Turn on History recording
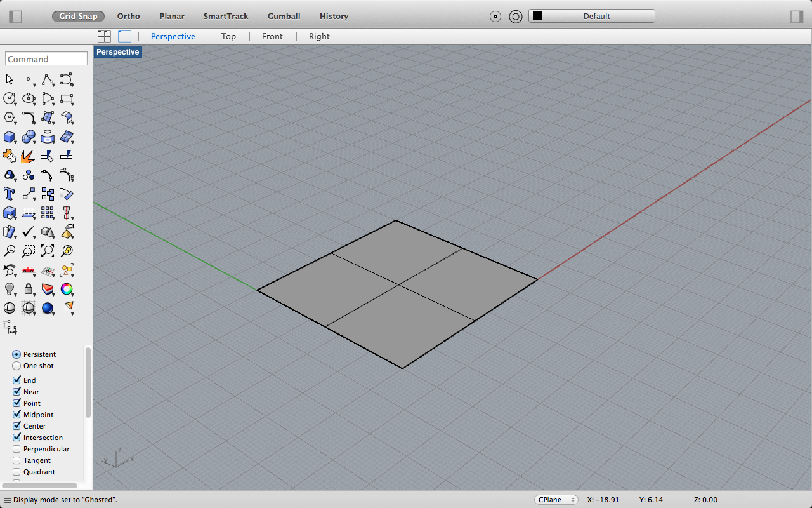Viewport: 812px width, 508px height. click(x=334, y=16)
